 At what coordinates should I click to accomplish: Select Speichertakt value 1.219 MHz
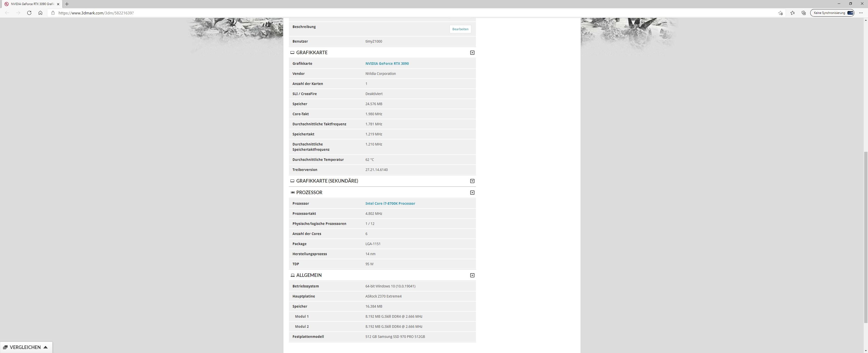pyautogui.click(x=374, y=134)
